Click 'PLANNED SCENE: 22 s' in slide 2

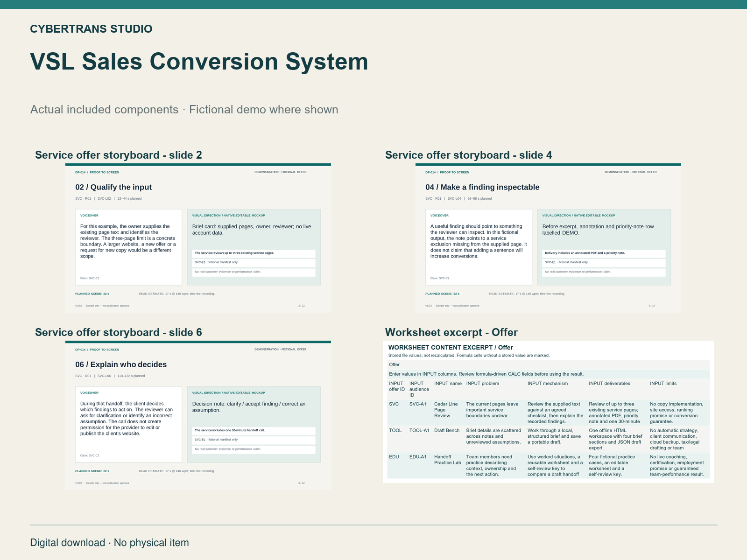click(x=92, y=294)
